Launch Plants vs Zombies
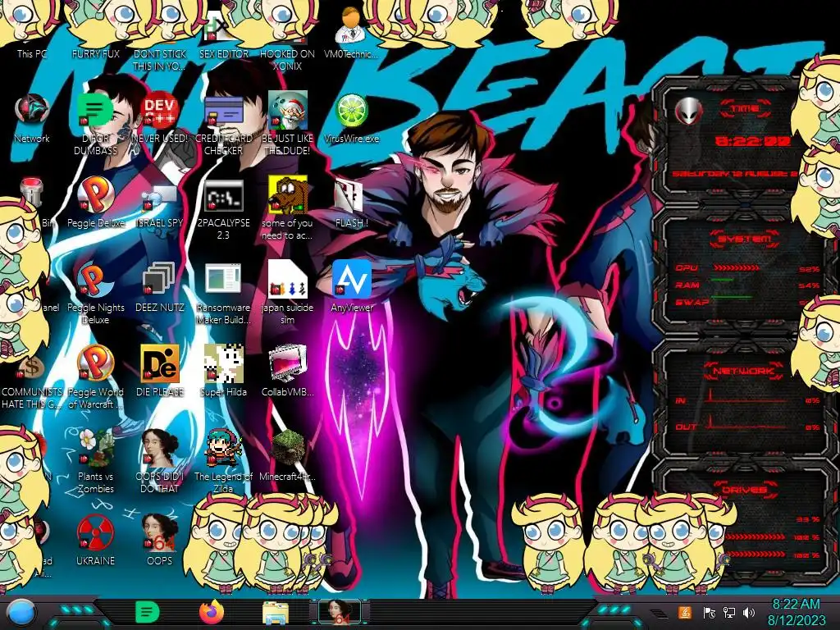 95,461
